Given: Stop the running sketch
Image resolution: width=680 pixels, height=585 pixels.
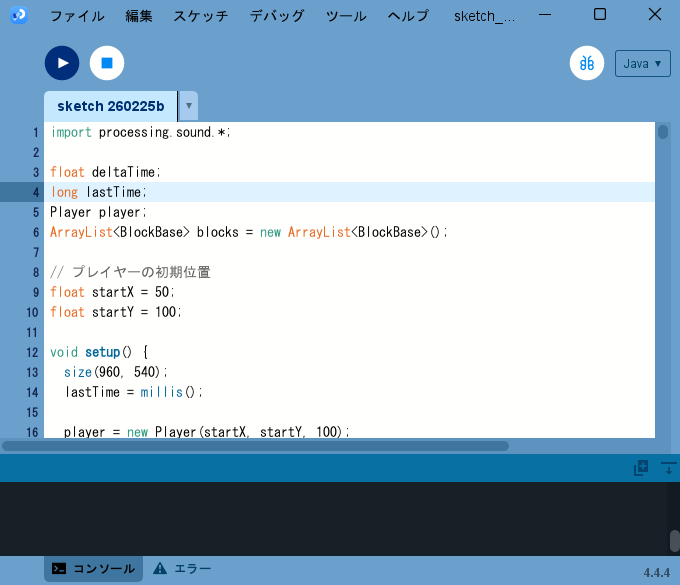Looking at the screenshot, I should click(107, 63).
